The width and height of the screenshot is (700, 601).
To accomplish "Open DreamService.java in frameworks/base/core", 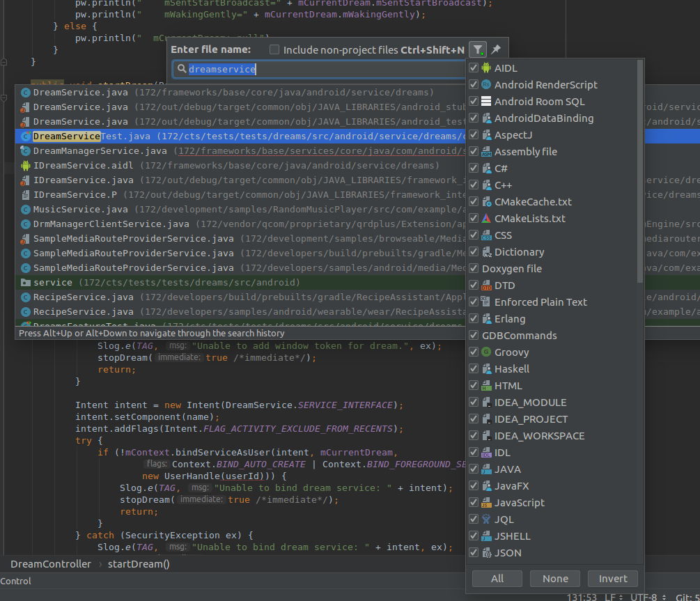I will [240, 93].
